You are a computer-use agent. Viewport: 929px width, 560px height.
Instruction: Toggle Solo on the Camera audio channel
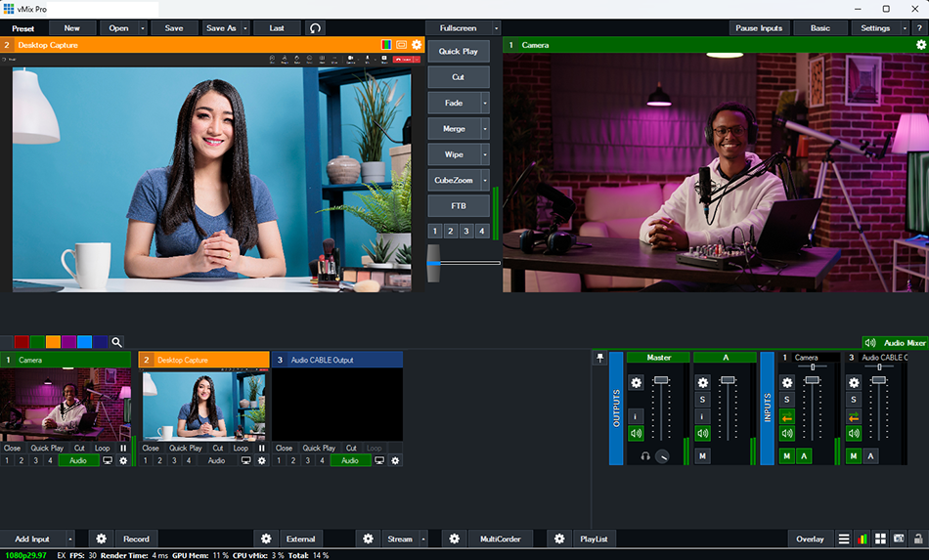pyautogui.click(x=786, y=400)
